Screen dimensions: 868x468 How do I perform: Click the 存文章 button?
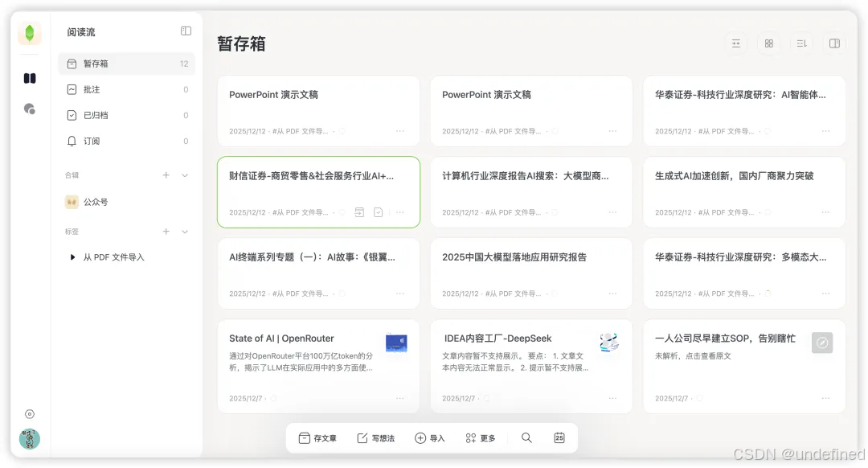[x=317, y=438]
